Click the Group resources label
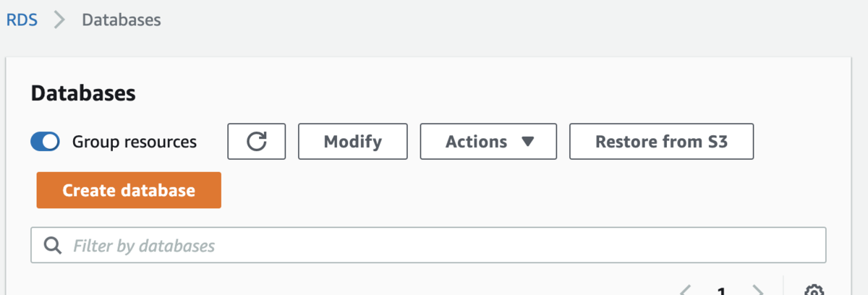This screenshot has height=295, width=868. pos(135,142)
